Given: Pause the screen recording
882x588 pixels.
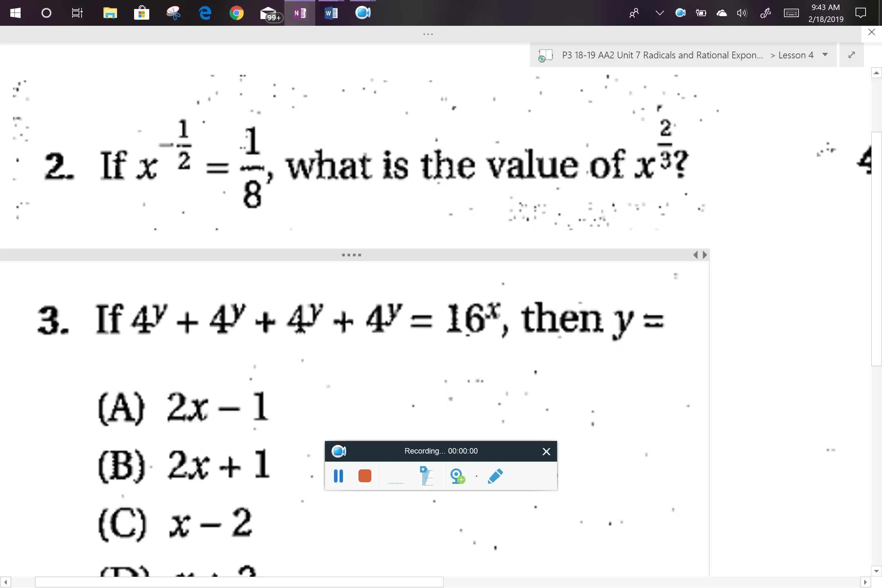Looking at the screenshot, I should coord(338,476).
